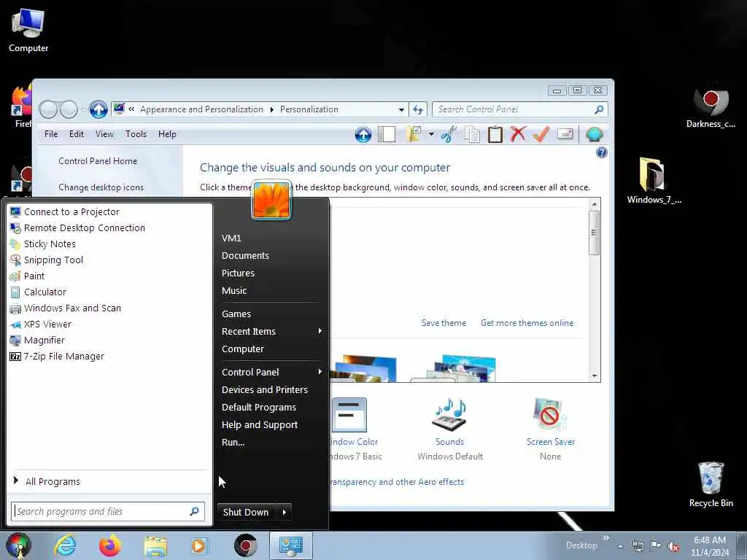Image resolution: width=747 pixels, height=560 pixels.
Task: Launch Calculator from Start menu
Action: click(x=109, y=292)
